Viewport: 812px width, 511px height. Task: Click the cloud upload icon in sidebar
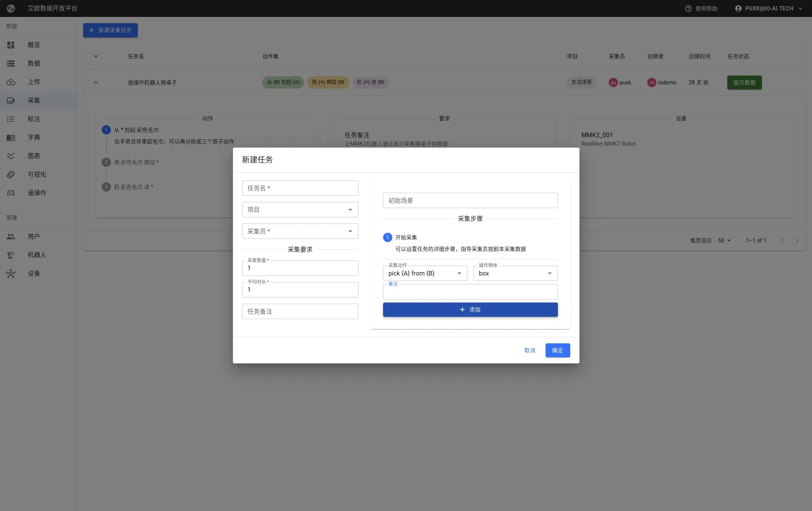click(11, 82)
